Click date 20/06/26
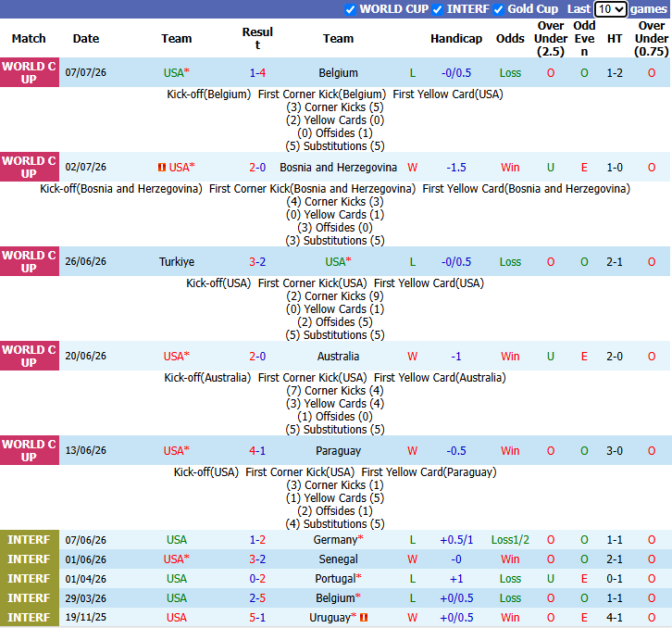Image resolution: width=672 pixels, height=628 pixels. tap(86, 356)
